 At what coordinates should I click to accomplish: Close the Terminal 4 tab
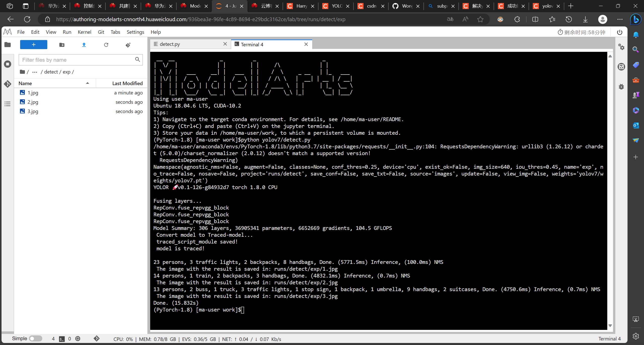point(306,44)
